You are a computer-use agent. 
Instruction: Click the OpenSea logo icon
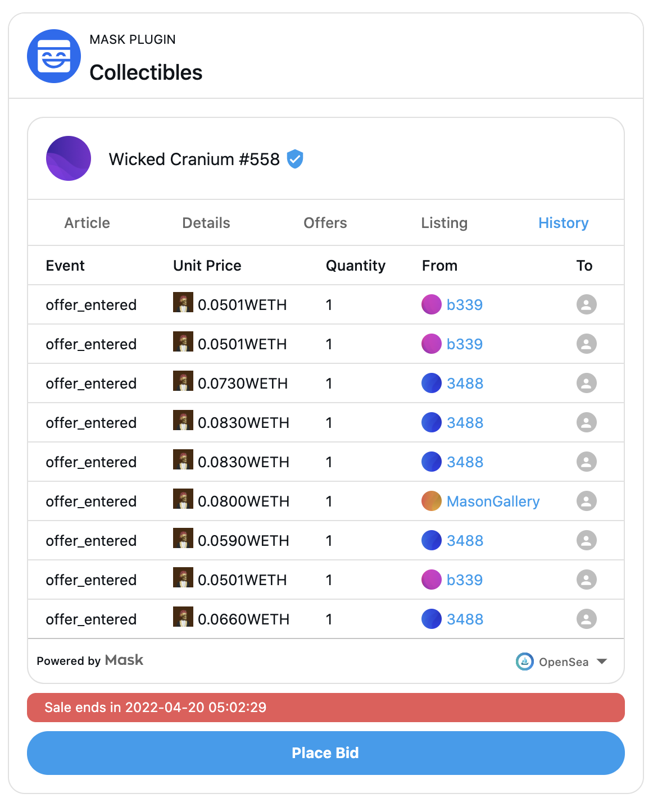pos(524,662)
